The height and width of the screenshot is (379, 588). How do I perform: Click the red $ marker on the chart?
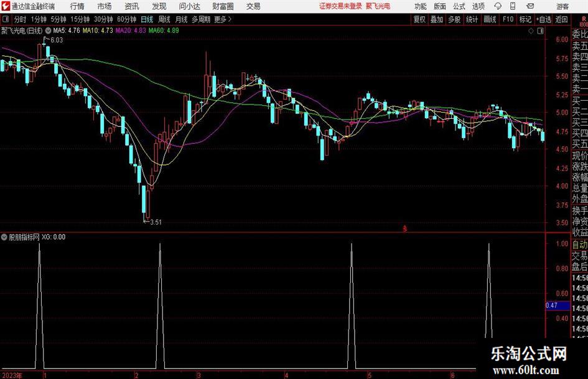[404, 228]
